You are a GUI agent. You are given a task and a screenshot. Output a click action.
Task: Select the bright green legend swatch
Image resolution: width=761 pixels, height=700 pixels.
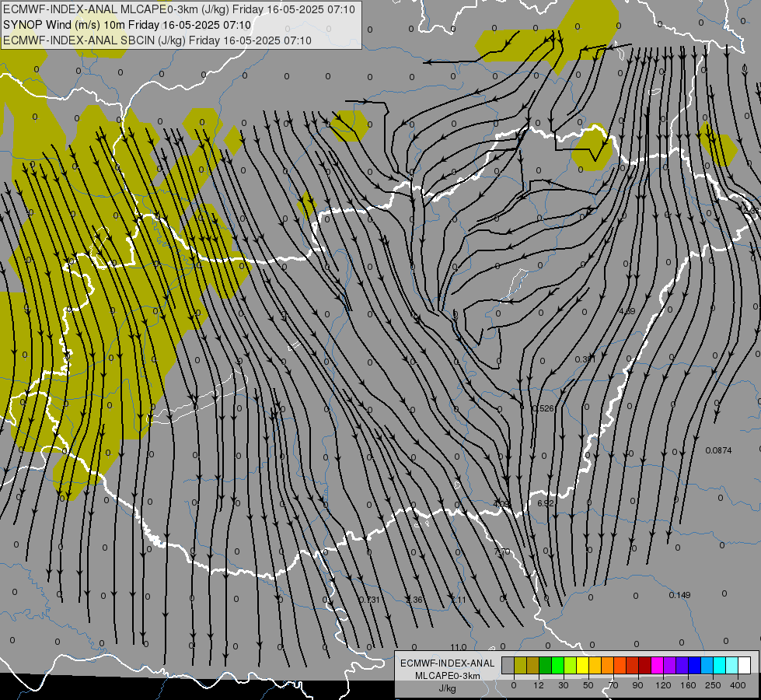(x=558, y=665)
